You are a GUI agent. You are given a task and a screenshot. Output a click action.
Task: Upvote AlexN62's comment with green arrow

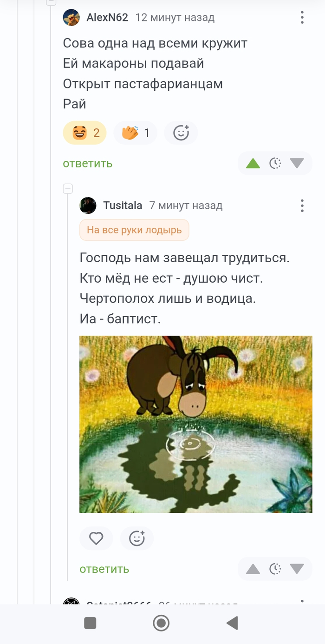(x=253, y=163)
